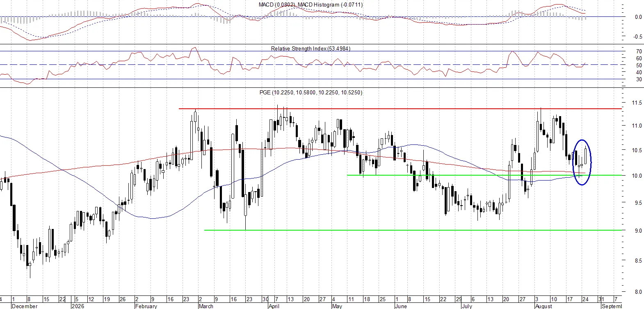Select the May month label
644x309 pixels.
pos(337,306)
